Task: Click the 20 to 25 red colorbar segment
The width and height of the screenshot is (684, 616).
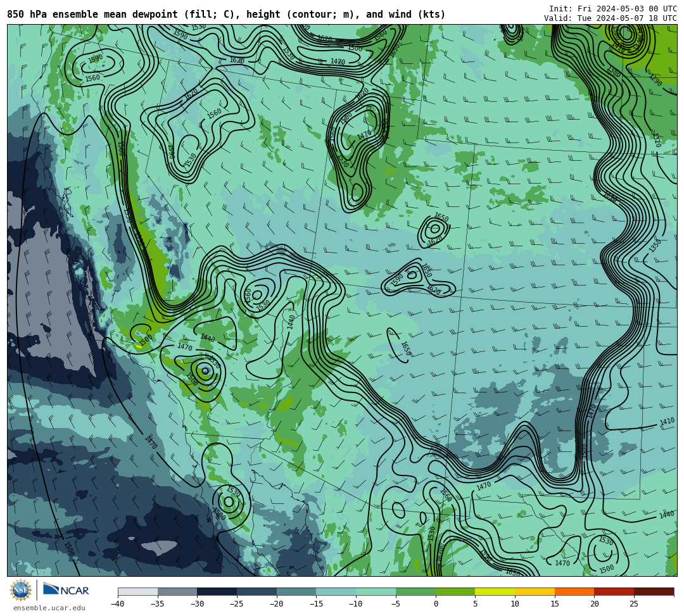Action: pyautogui.click(x=614, y=591)
